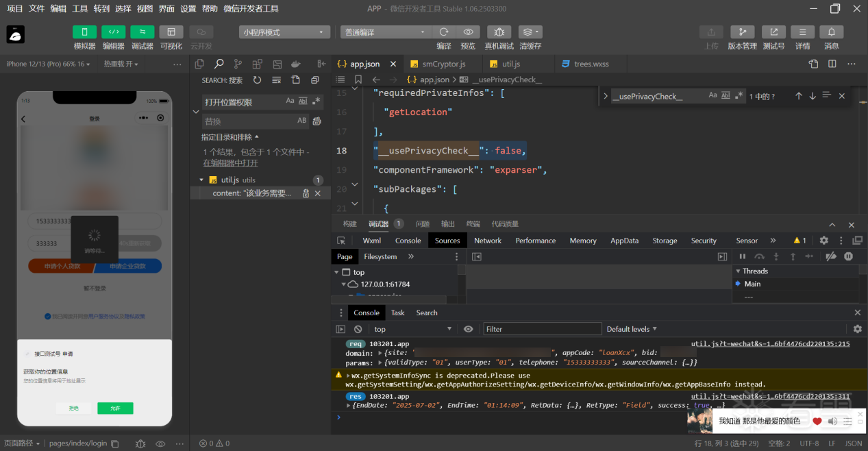Image resolution: width=868 pixels, height=451 pixels.
Task: Click the 编译 compile refresh icon
Action: click(x=444, y=32)
